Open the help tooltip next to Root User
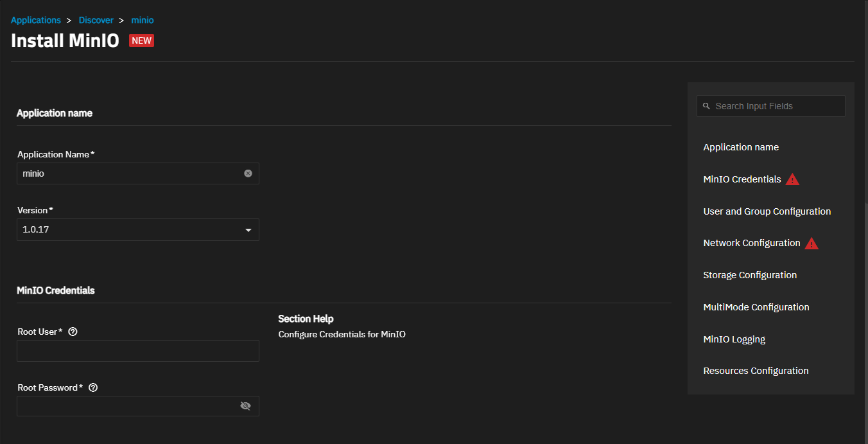This screenshot has height=444, width=868. click(x=73, y=332)
